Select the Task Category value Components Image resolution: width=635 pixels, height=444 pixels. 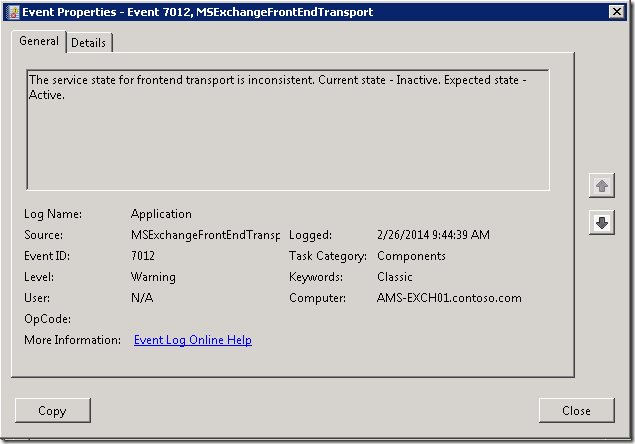[411, 256]
